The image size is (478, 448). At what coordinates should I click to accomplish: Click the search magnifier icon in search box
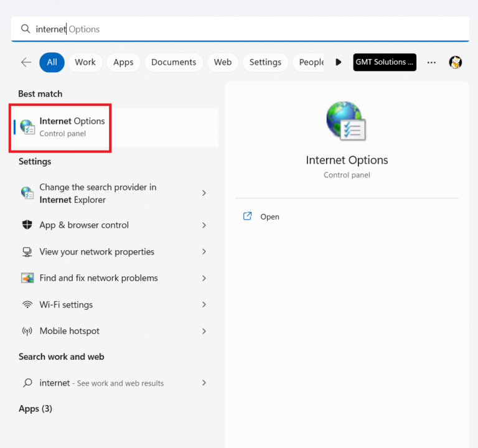[26, 29]
